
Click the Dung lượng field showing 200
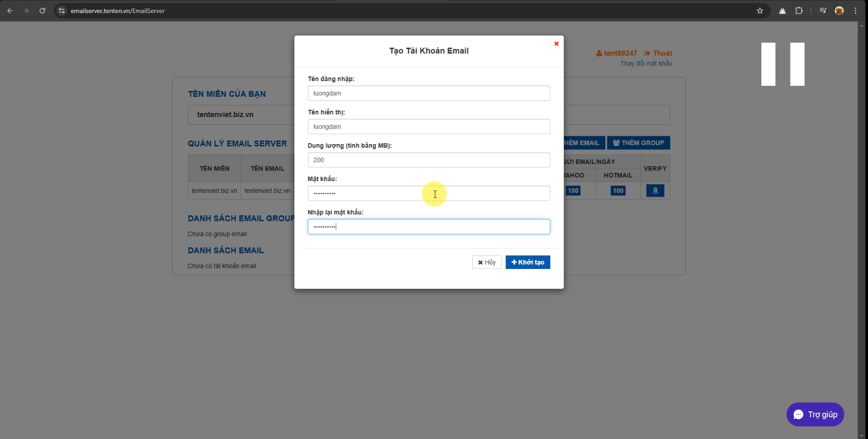429,160
